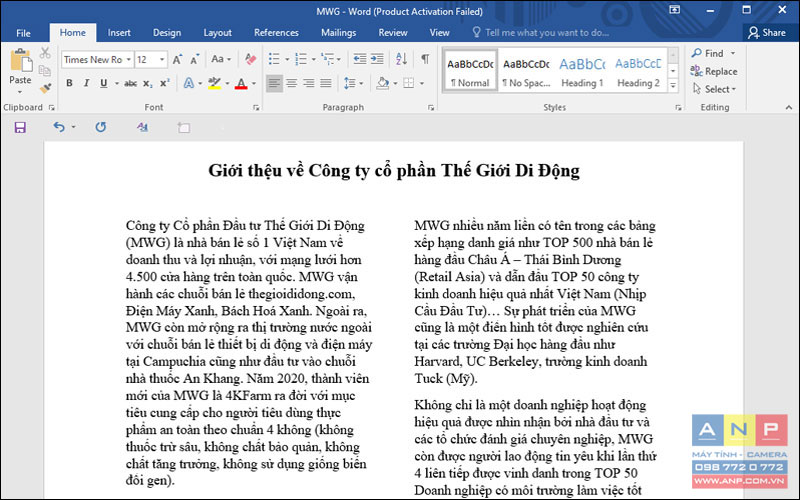The height and width of the screenshot is (500, 800).
Task: Open the font size dropdown
Action: pos(162,60)
